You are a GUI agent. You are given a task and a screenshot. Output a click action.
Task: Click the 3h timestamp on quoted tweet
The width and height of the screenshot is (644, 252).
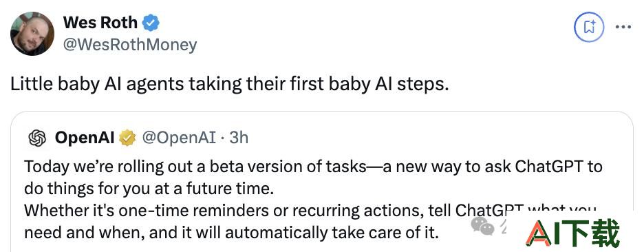pyautogui.click(x=239, y=138)
